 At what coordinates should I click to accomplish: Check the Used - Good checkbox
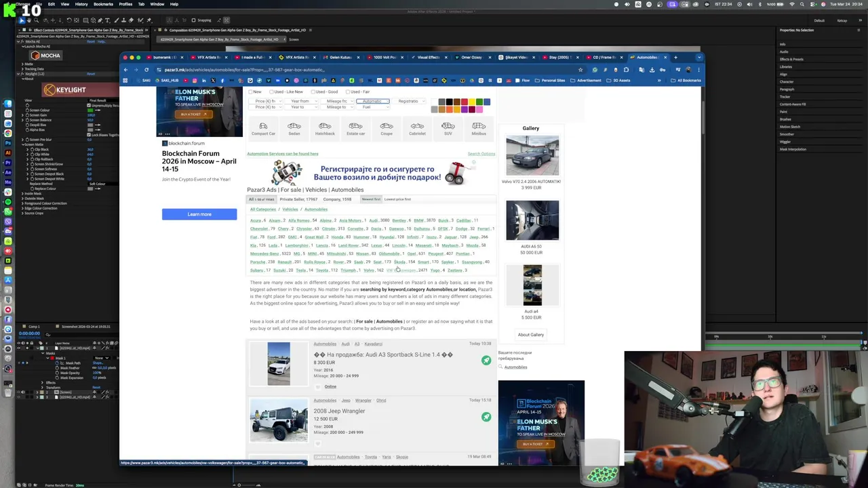click(313, 91)
